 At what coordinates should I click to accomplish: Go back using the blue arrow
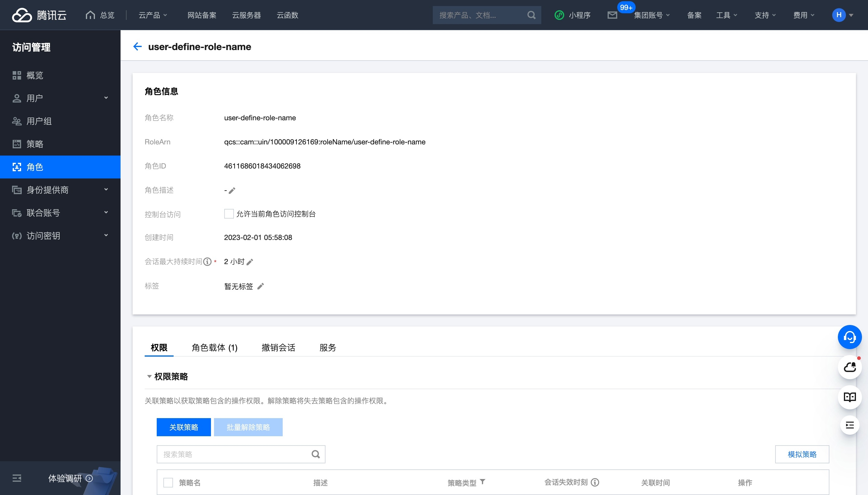[137, 47]
